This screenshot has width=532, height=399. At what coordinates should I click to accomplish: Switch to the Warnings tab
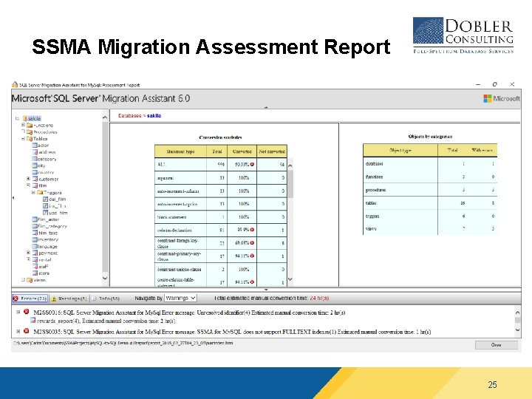coord(69,299)
